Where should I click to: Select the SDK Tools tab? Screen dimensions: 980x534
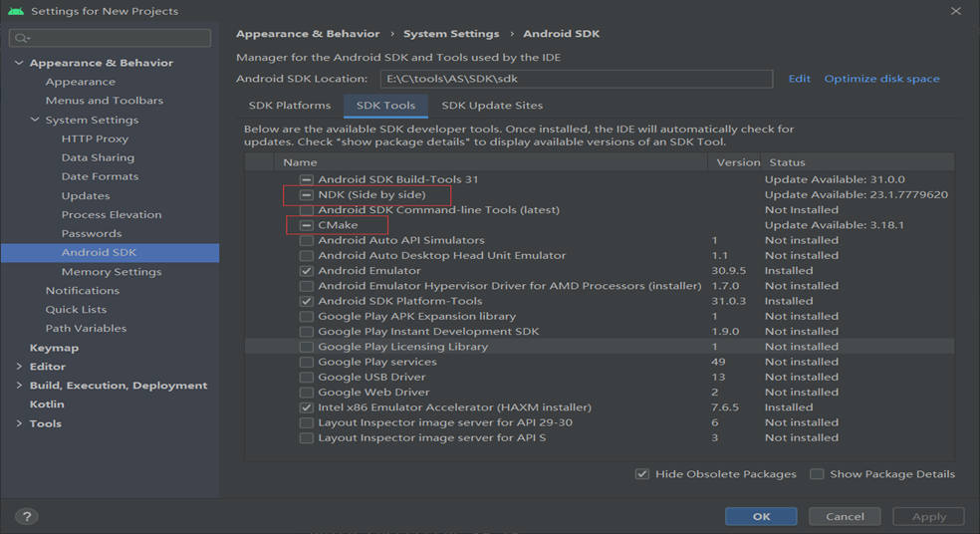click(385, 105)
